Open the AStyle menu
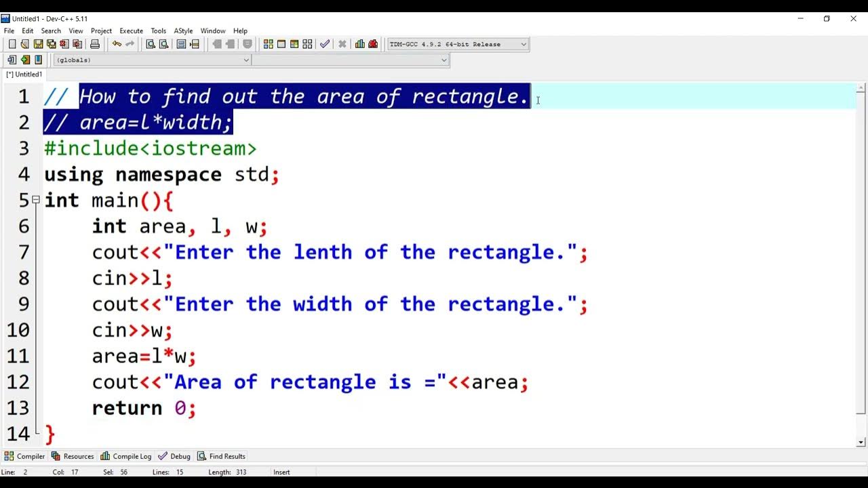The image size is (868, 488). tap(183, 30)
